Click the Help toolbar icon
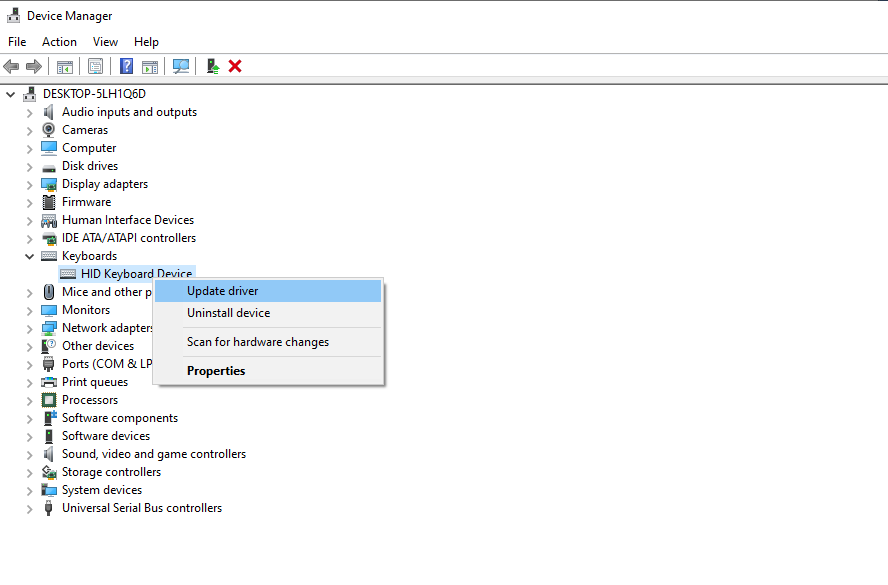 pyautogui.click(x=127, y=66)
